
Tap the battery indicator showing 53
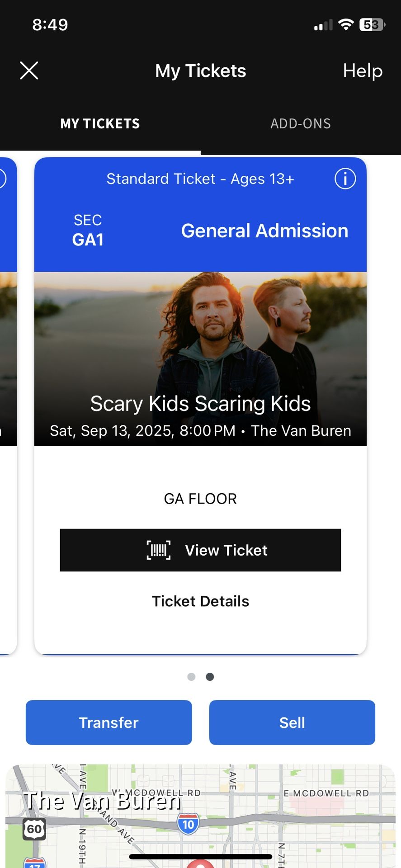(372, 24)
